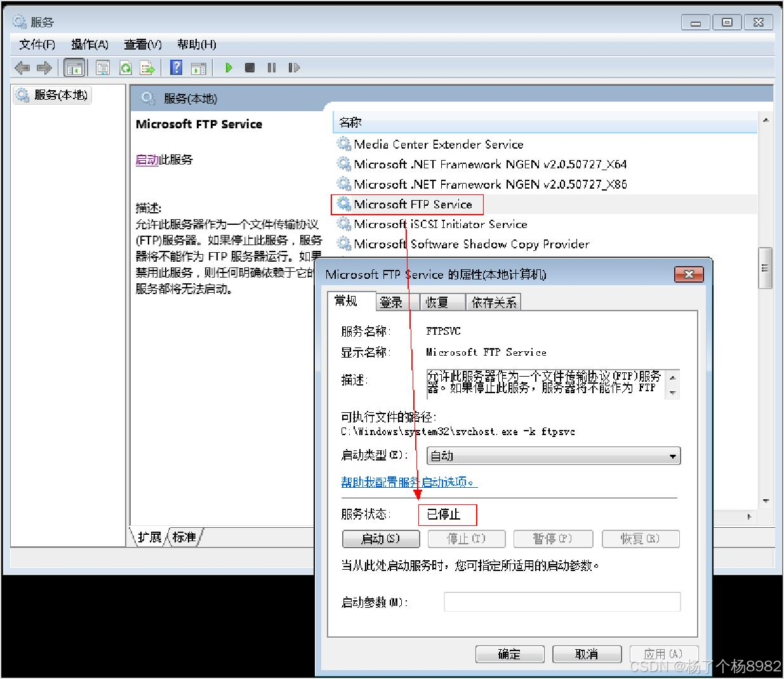The height and width of the screenshot is (679, 784).
Task: Open the 查看(V) menu
Action: click(143, 44)
